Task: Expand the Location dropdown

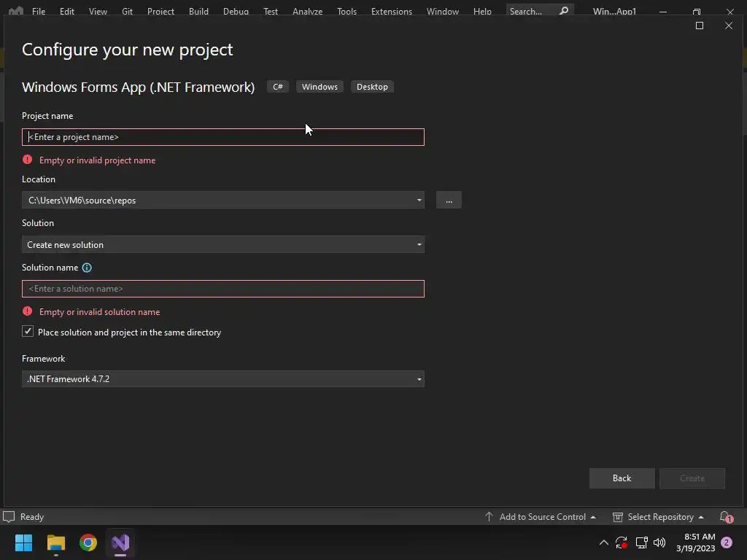Action: click(x=419, y=200)
